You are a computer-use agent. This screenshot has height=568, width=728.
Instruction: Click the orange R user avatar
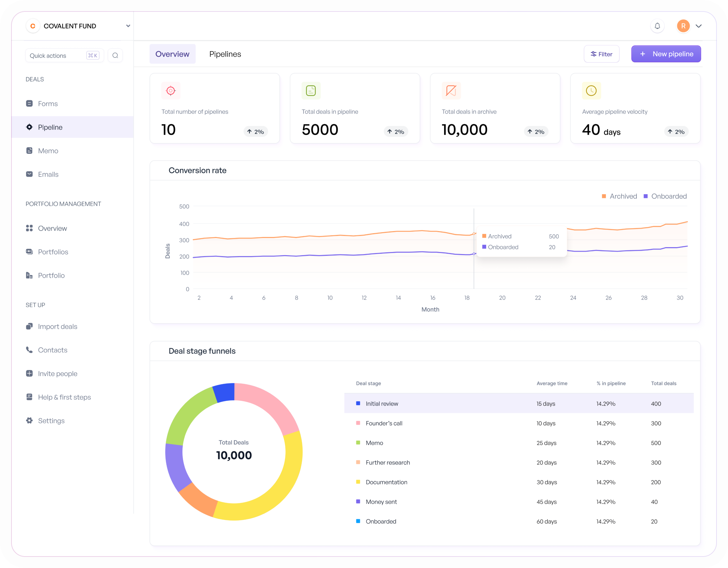tap(683, 26)
